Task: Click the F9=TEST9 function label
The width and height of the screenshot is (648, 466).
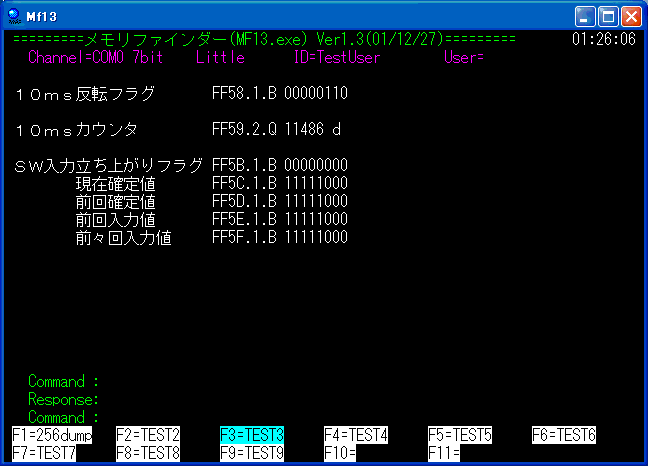Action: coord(252,452)
